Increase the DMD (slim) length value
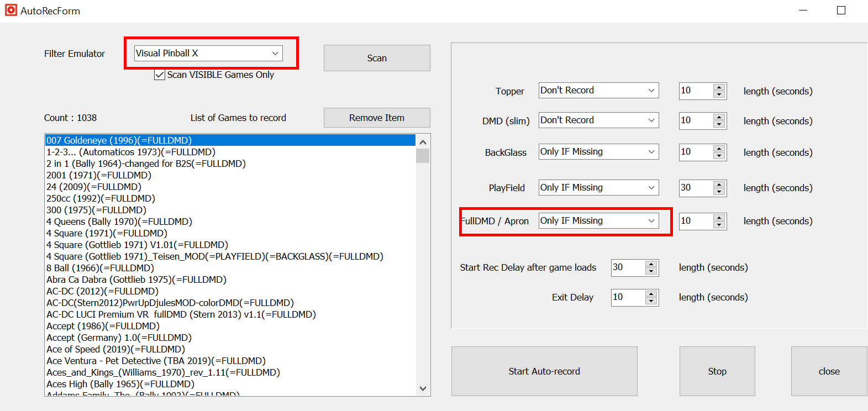Screen dimensions: 868x411 pyautogui.click(x=719, y=117)
